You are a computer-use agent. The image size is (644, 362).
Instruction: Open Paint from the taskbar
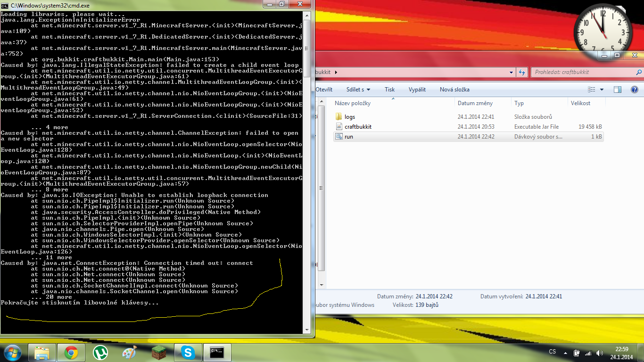(x=130, y=353)
